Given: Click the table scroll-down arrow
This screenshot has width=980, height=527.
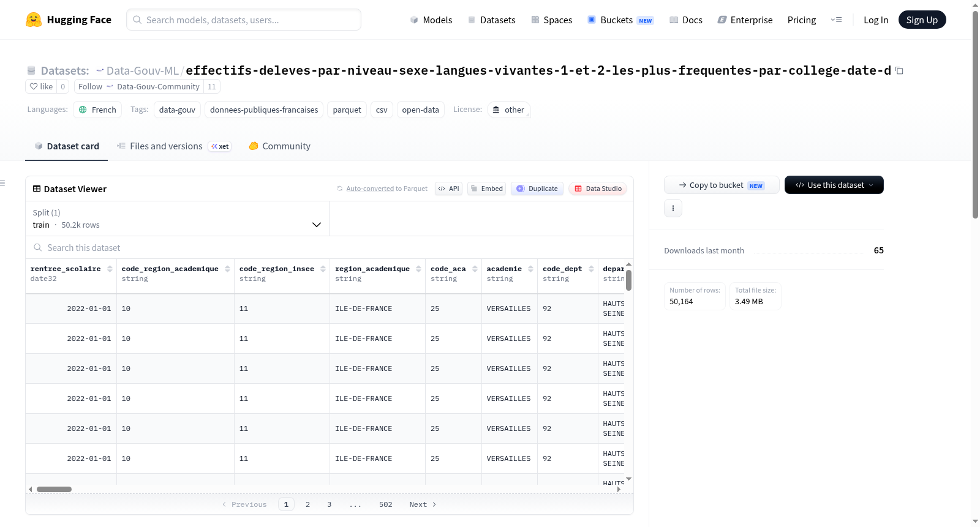Looking at the screenshot, I should (628, 479).
